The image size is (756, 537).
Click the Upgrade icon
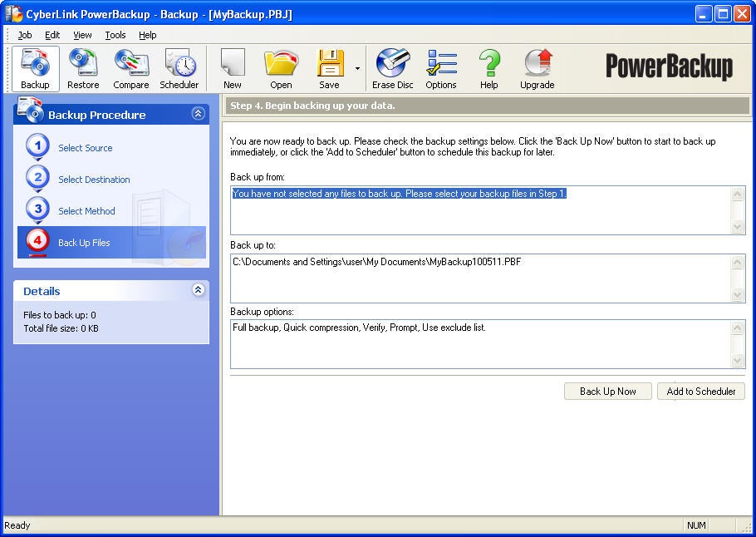tap(538, 68)
